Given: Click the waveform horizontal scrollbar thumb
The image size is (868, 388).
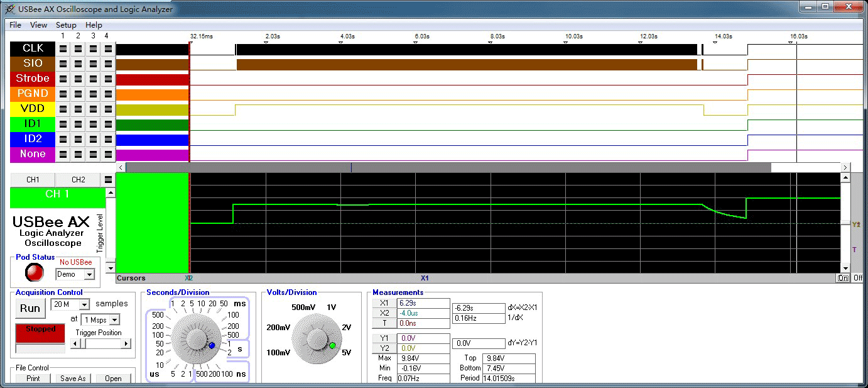Looking at the screenshot, I should tap(448, 167).
